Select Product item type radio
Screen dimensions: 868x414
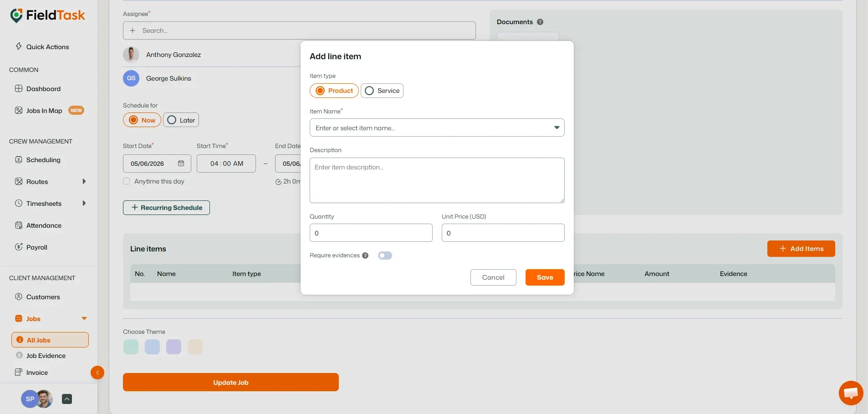[x=334, y=91]
